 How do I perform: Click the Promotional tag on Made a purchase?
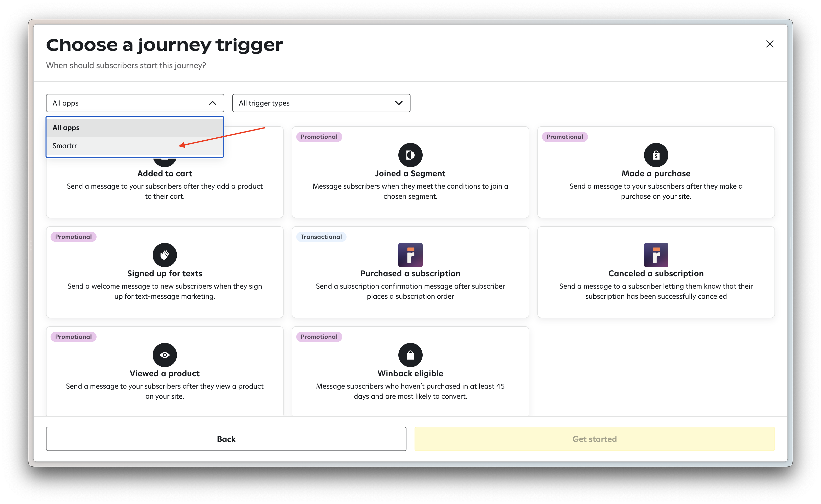(x=564, y=137)
